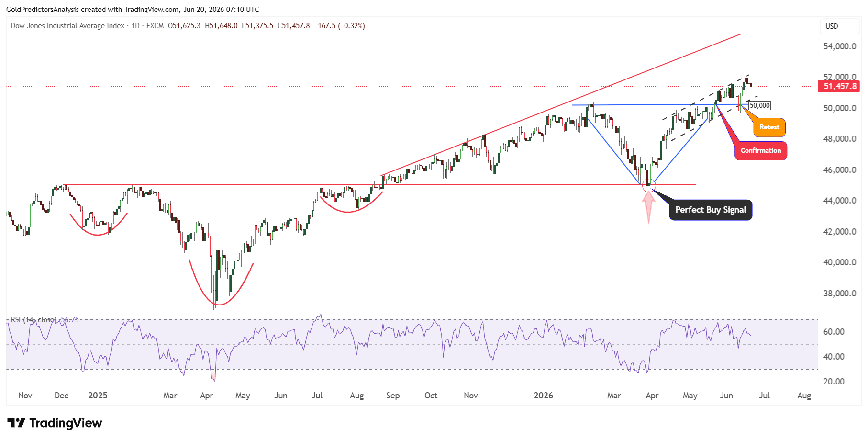Image resolution: width=868 pixels, height=441 pixels.
Task: Click the 1D timeframe label in chart header
Action: tap(135, 26)
